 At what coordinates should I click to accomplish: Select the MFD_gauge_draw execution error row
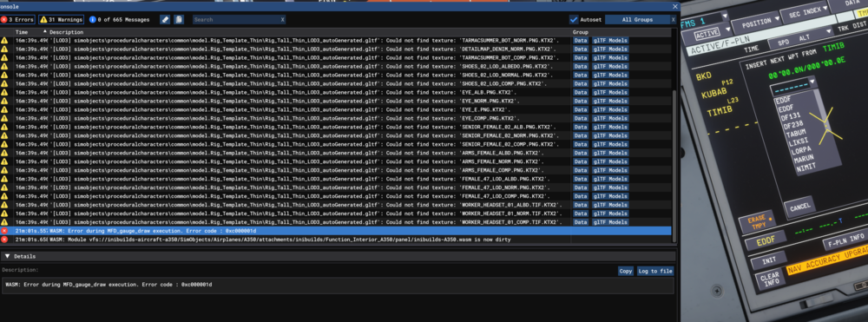click(x=335, y=231)
